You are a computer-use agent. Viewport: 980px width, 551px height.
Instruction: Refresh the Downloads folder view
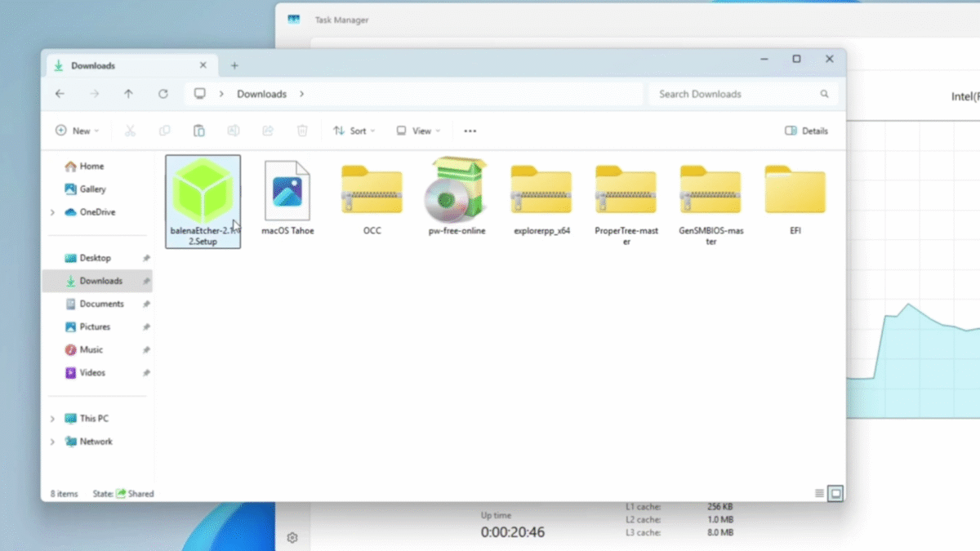click(x=163, y=93)
